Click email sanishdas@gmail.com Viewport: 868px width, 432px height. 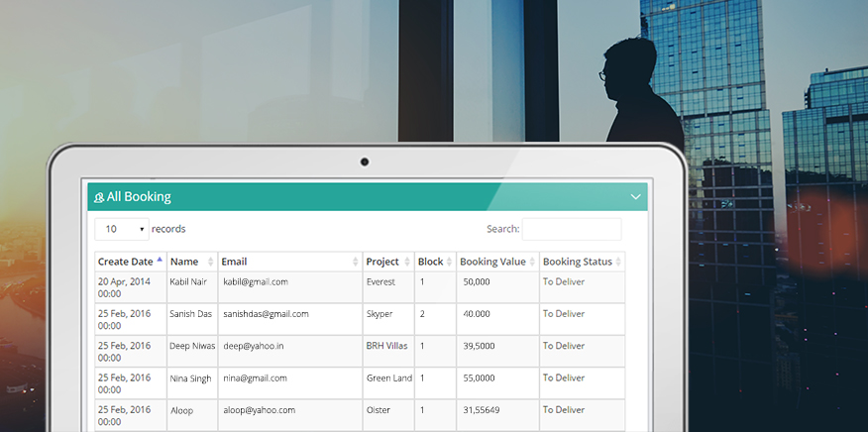(266, 314)
